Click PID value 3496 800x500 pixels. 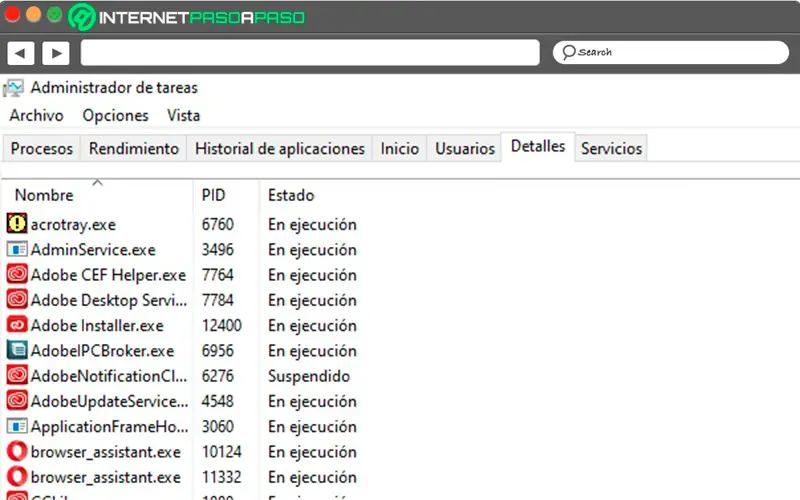point(217,249)
